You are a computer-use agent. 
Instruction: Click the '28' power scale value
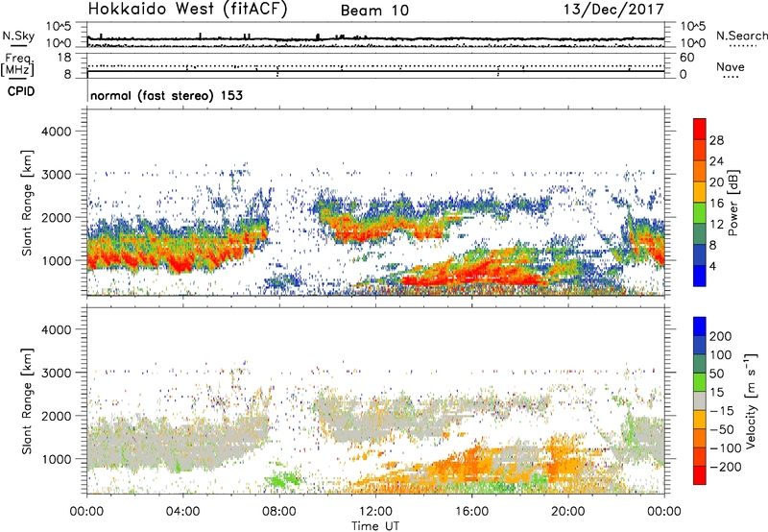click(716, 140)
